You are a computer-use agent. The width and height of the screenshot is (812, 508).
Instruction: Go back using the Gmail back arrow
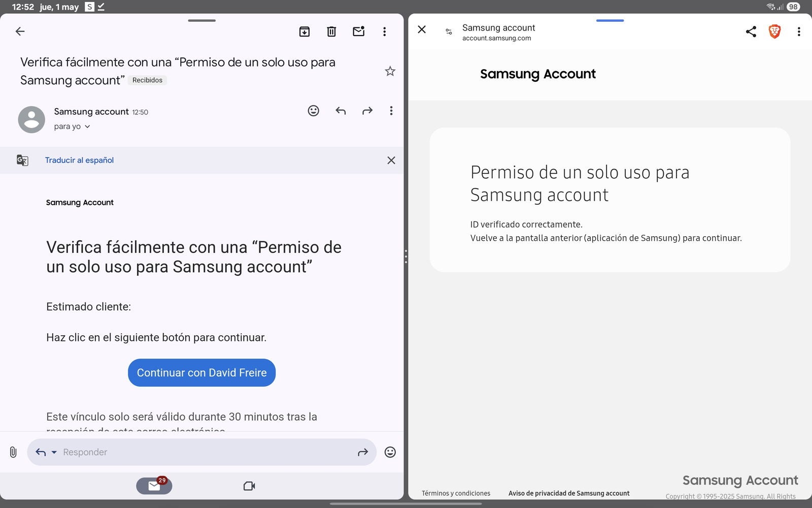[20, 31]
